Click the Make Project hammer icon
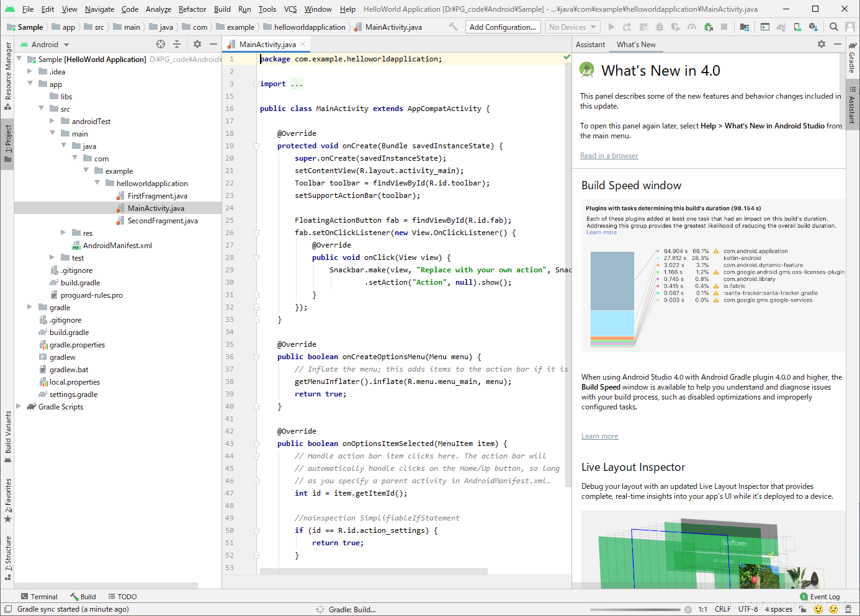Screen dimensions: 860x616 453,27
